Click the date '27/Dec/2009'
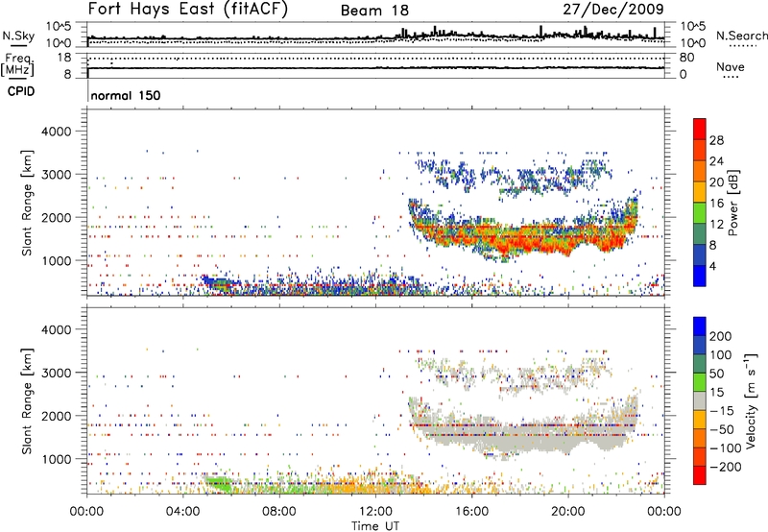This screenshot has width=768, height=532. pyautogui.click(x=613, y=9)
